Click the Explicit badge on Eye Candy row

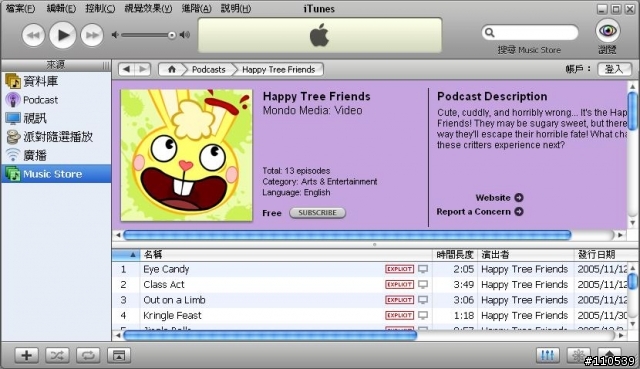tap(400, 269)
